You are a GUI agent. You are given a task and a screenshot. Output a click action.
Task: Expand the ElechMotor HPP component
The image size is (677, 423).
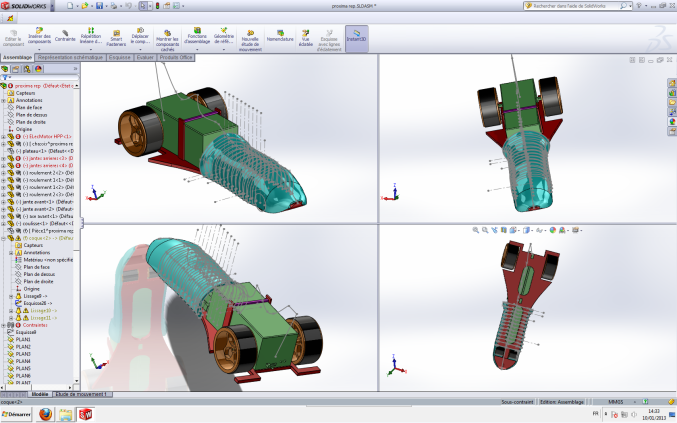[3, 136]
